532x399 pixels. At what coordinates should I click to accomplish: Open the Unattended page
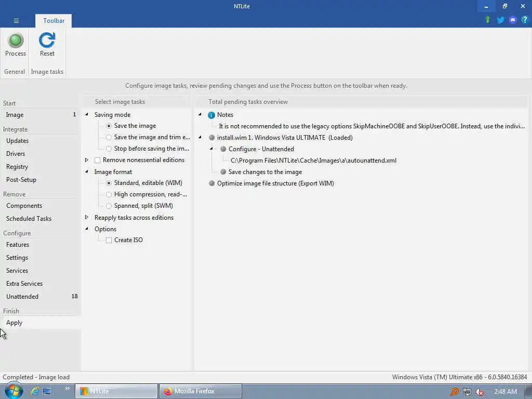41,297
